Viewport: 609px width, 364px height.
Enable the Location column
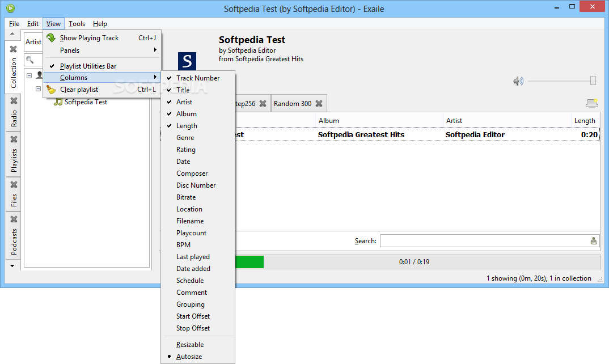tap(198, 209)
